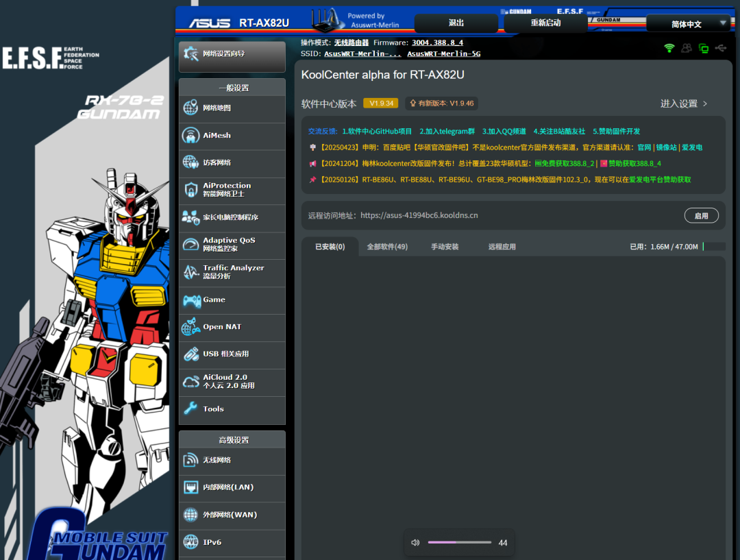Click the KoolCenter alpha for RT-AX82U title
Viewport: 740px width, 560px height.
[x=383, y=75]
